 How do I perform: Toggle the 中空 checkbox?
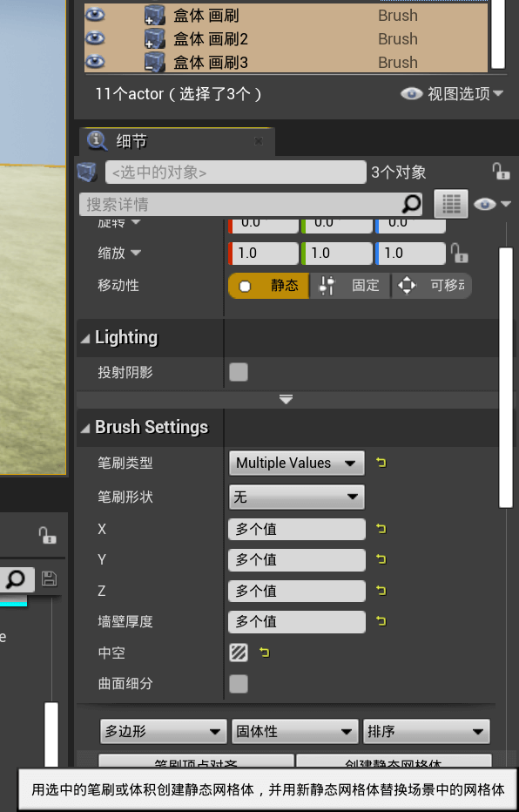[x=239, y=653]
